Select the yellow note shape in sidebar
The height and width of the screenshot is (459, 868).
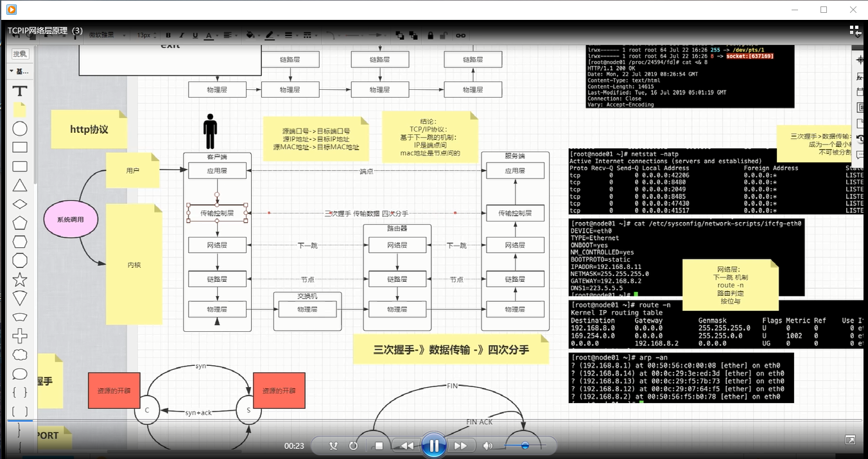(21, 109)
